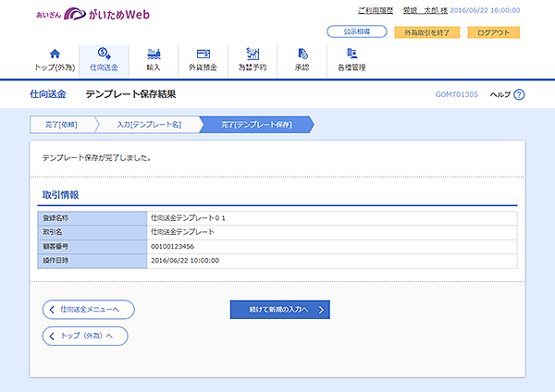This screenshot has width=555, height=392.
Task: Click the 仕向送金 page heading
Action: pyautogui.click(x=48, y=94)
